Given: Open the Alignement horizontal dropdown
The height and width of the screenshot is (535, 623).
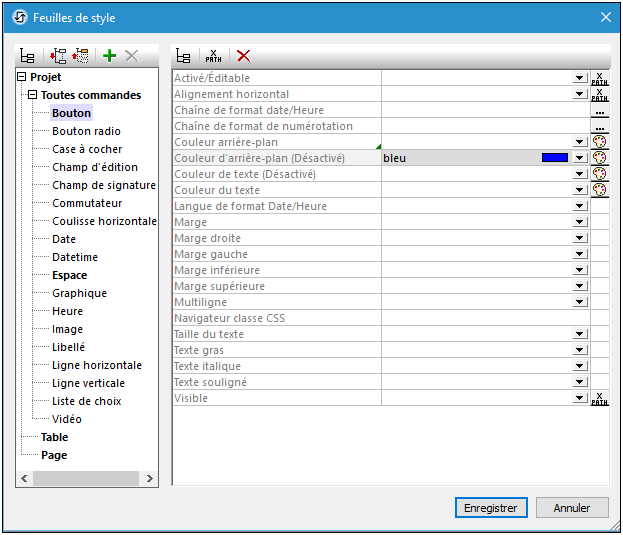Looking at the screenshot, I should click(x=579, y=94).
